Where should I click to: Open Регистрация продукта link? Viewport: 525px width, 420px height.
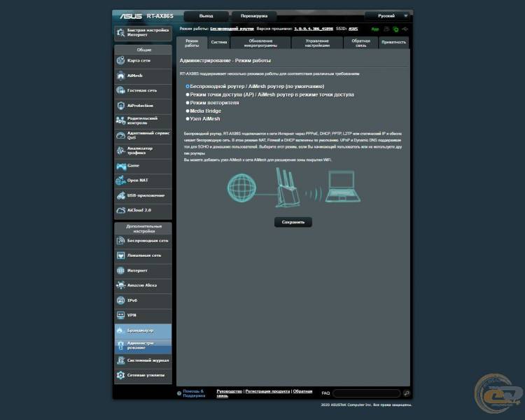267,391
